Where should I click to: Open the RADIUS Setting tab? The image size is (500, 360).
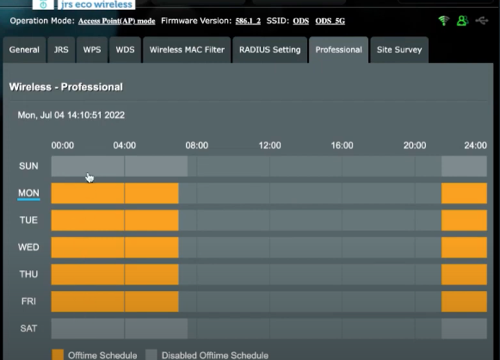(x=270, y=50)
